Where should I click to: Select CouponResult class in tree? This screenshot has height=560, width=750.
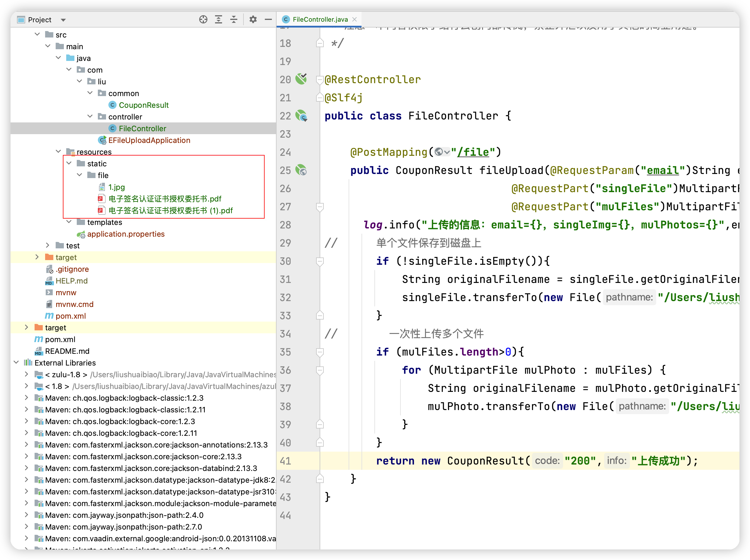point(144,105)
